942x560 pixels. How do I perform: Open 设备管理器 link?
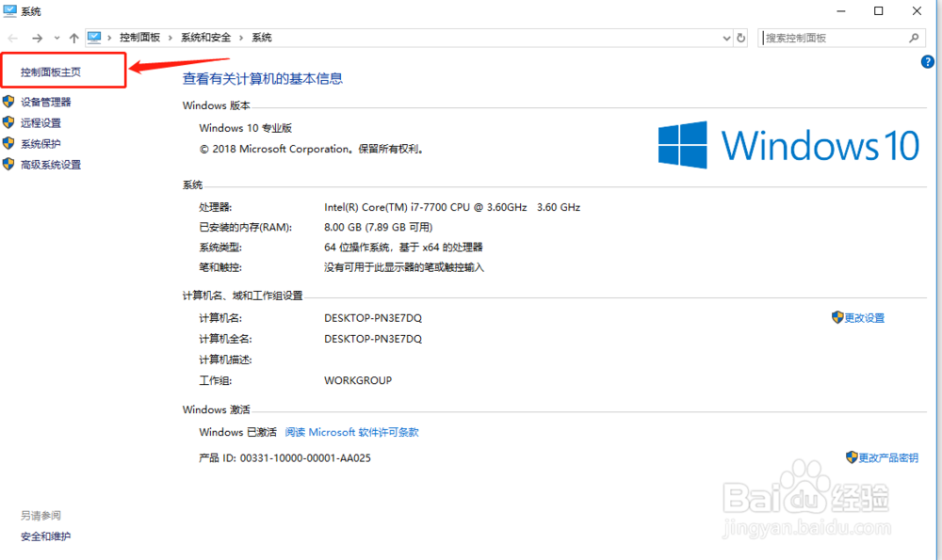click(45, 102)
